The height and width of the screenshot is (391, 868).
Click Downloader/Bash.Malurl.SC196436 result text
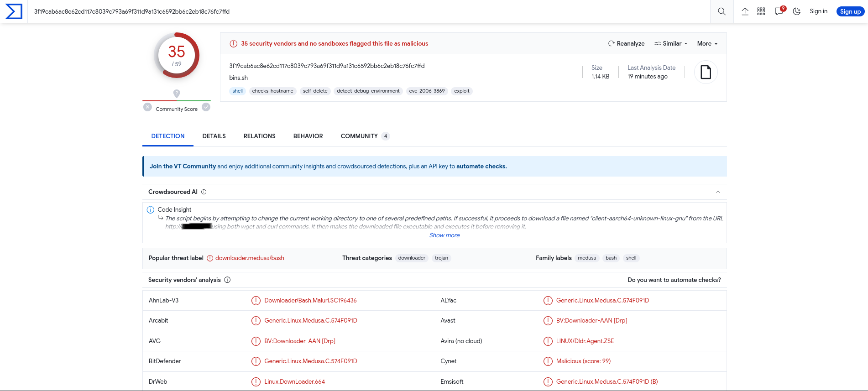[310, 301]
